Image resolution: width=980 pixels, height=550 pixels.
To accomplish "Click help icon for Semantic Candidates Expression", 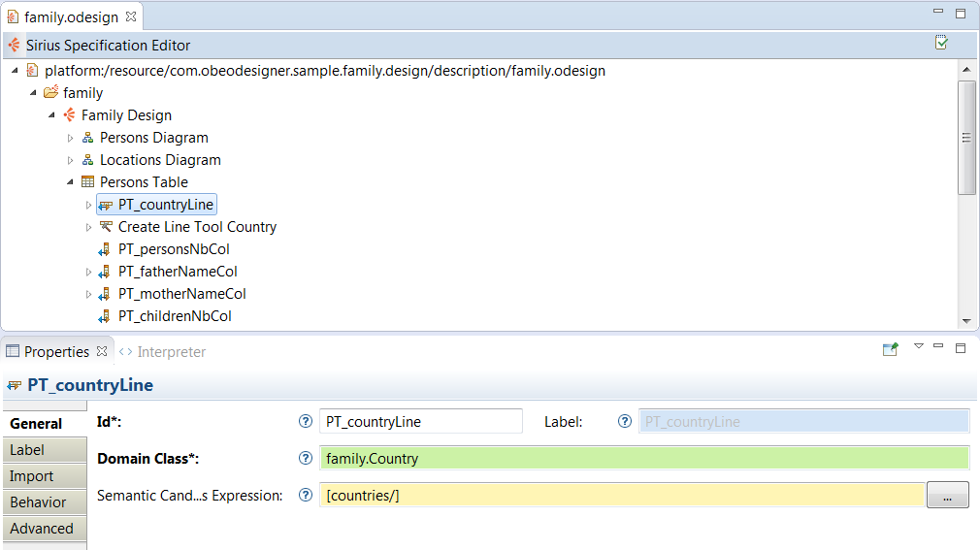I will pyautogui.click(x=306, y=495).
